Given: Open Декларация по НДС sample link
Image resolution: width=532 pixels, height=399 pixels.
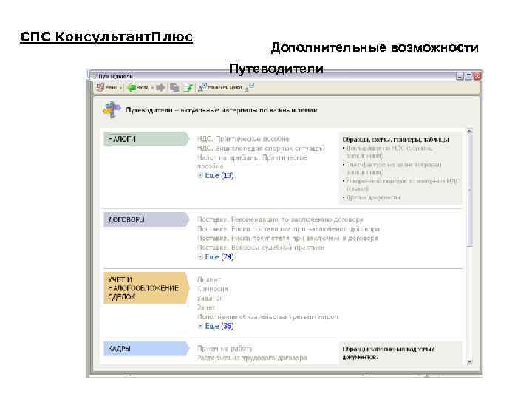Looking at the screenshot, I should point(389,151).
